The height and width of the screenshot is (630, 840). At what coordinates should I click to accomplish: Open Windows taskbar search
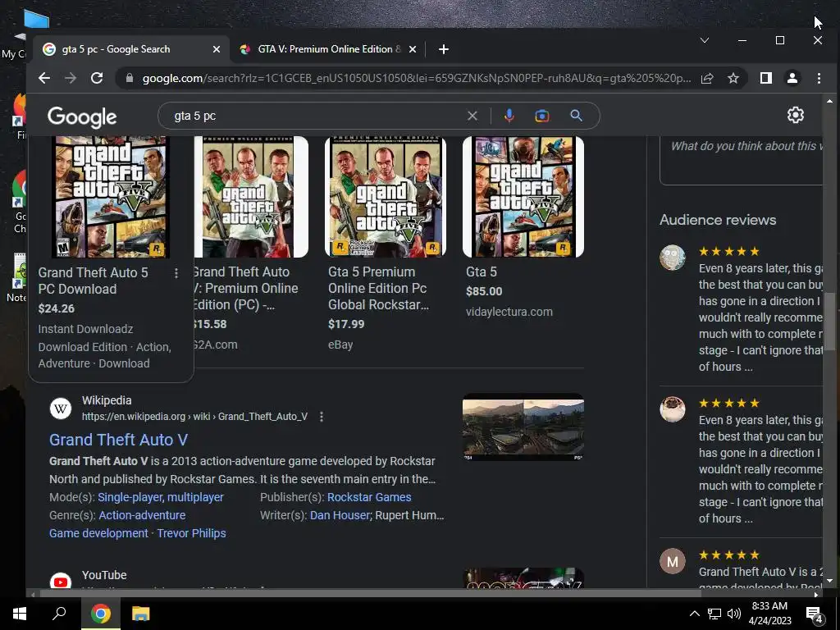[59, 614]
